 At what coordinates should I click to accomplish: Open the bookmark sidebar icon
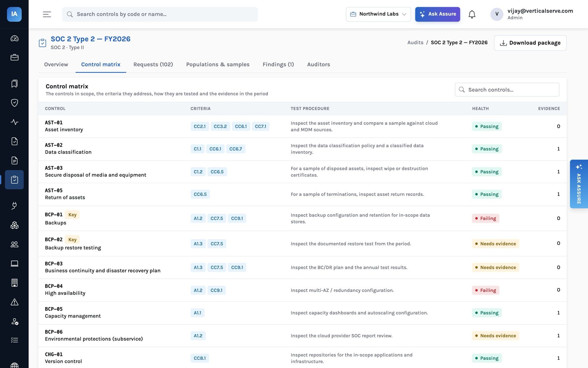click(x=14, y=84)
